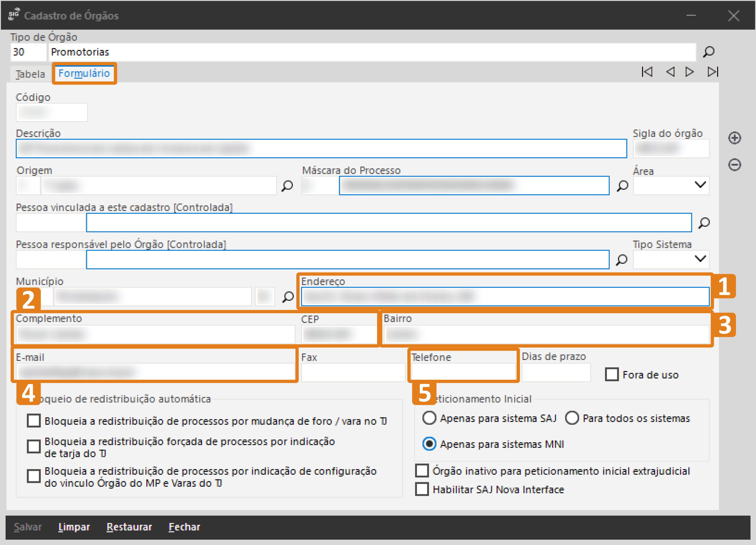Click the Tipo de Órgão search magnifier
The image size is (756, 545).
(708, 52)
